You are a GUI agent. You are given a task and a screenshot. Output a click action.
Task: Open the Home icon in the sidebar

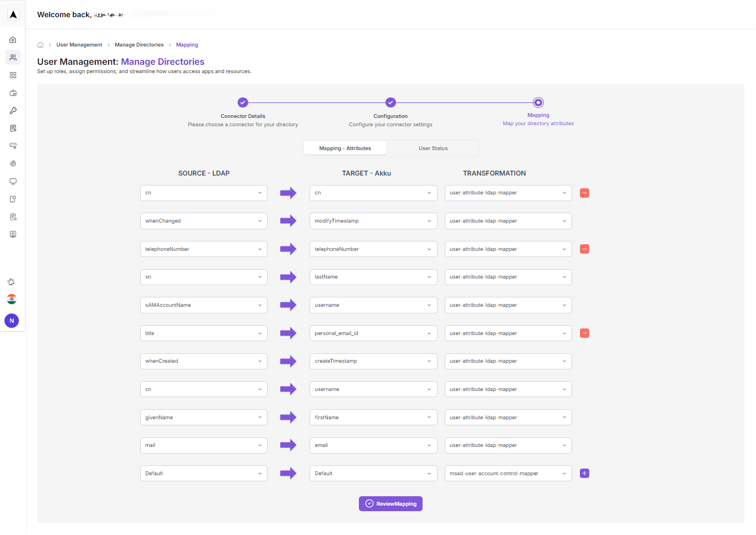tap(12, 39)
